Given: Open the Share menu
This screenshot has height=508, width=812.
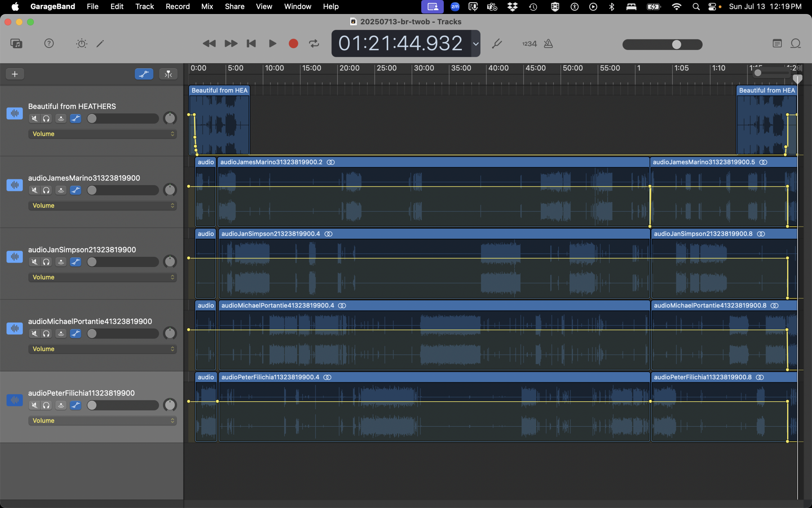Looking at the screenshot, I should point(234,6).
